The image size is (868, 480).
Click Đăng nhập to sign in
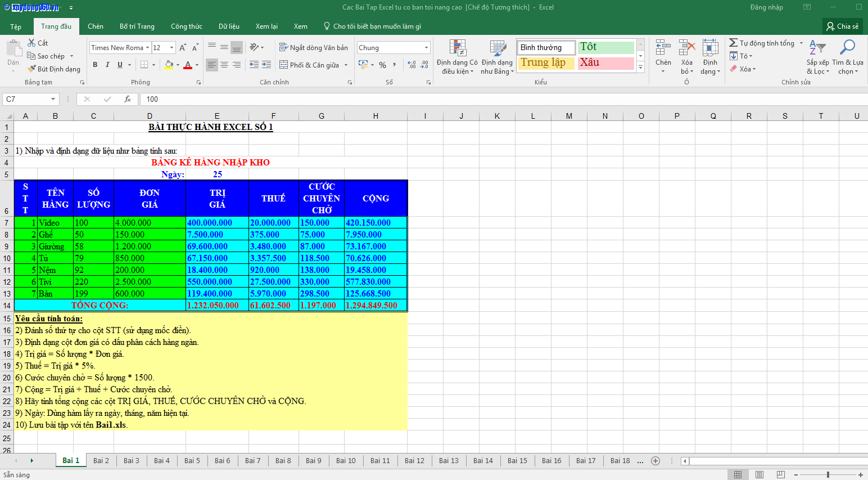[766, 7]
